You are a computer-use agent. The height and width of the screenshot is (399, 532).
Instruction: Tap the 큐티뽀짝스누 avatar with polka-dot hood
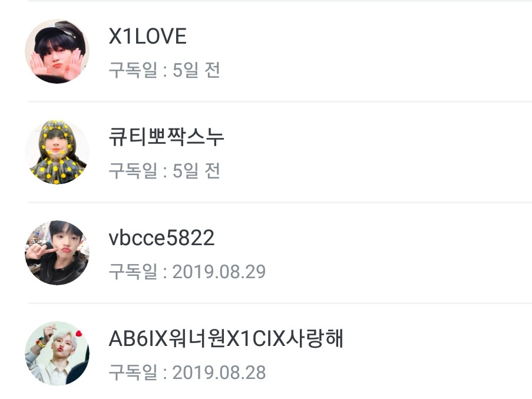[x=57, y=152]
